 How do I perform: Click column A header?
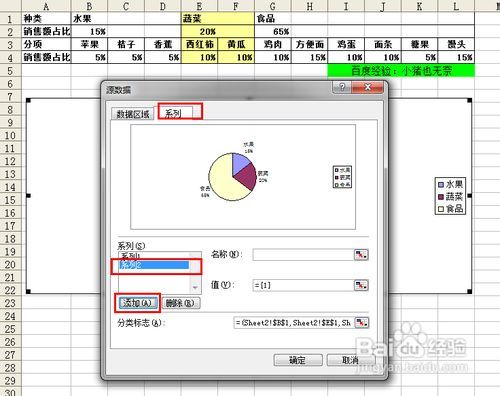coord(46,6)
